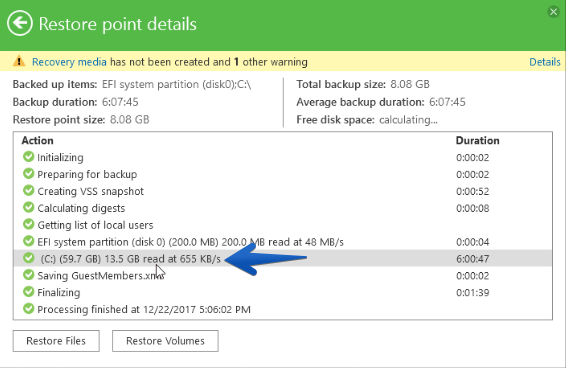Click the 0:00:08 duration value
Viewport: 566px width, 368px height.
click(x=473, y=208)
